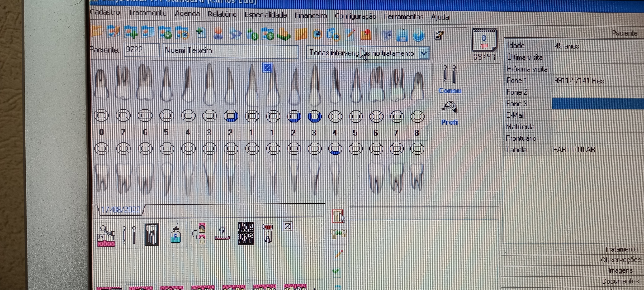The width and height of the screenshot is (644, 290).
Task: Toggle upper left tooth 8 surface marker
Action: pos(101,116)
